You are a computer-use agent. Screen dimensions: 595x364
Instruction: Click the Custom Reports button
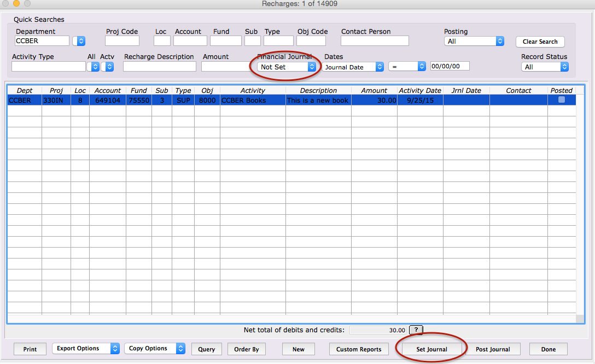click(x=359, y=349)
